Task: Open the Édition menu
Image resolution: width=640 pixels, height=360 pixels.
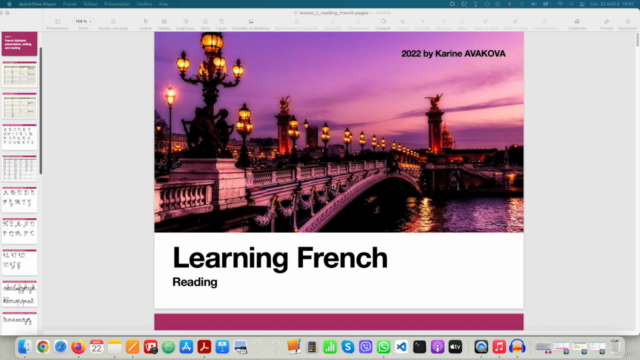Action: (91, 4)
